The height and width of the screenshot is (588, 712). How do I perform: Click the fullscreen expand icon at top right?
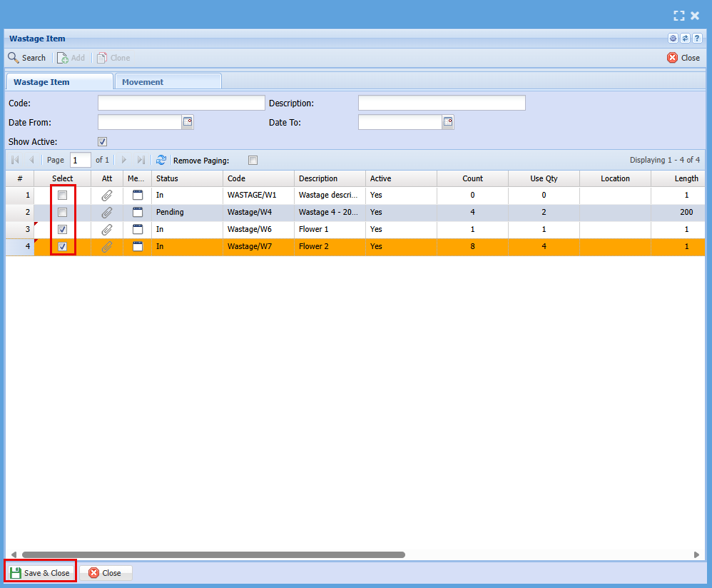(x=678, y=16)
